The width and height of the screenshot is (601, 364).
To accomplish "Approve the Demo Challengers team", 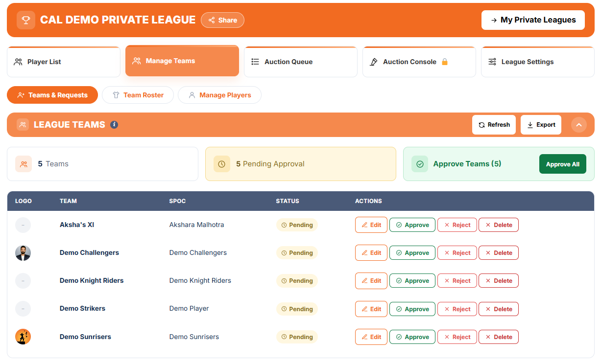I will 412,253.
